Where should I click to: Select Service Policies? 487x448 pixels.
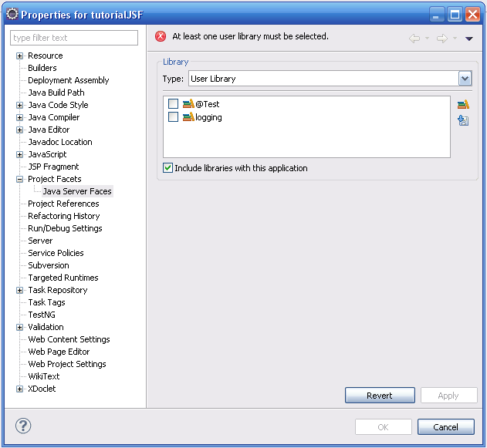click(56, 253)
